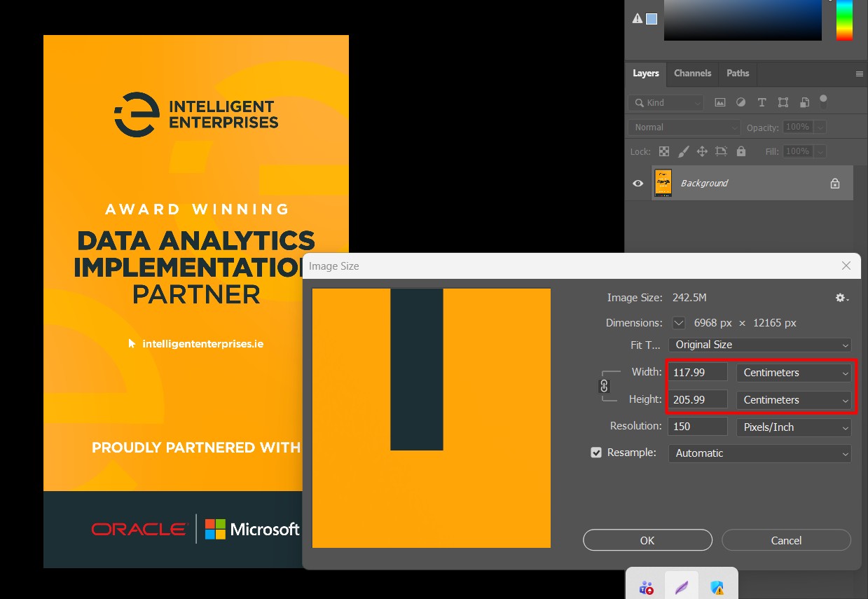
Task: Hide the Background layer with eye icon
Action: coord(638,184)
